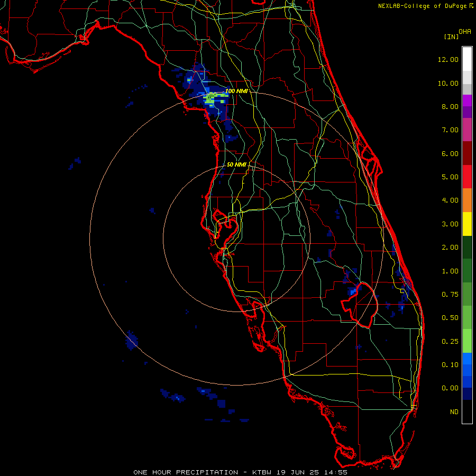Viewport: 476px width, 476px height.
Task: Click the "0.10" legend value
Action: [x=450, y=365]
